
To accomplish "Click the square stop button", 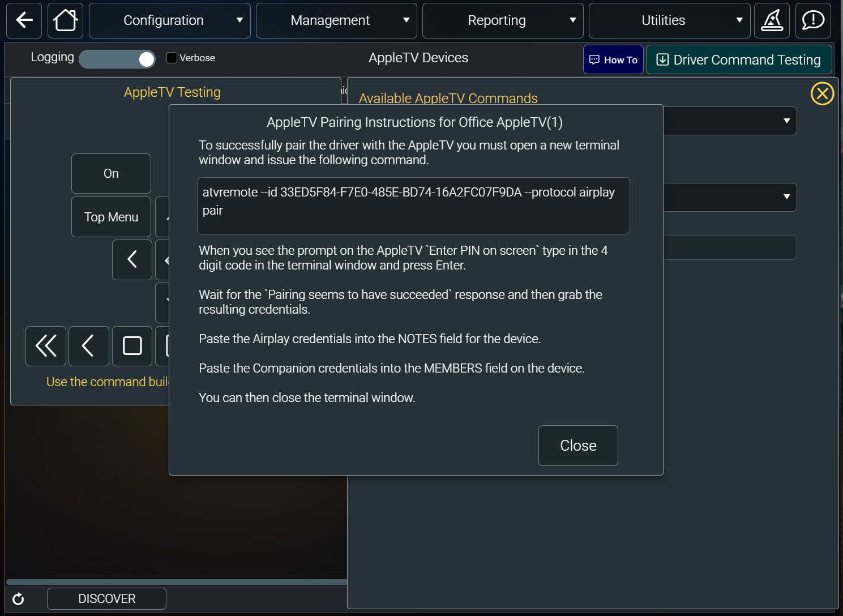I will click(x=132, y=346).
